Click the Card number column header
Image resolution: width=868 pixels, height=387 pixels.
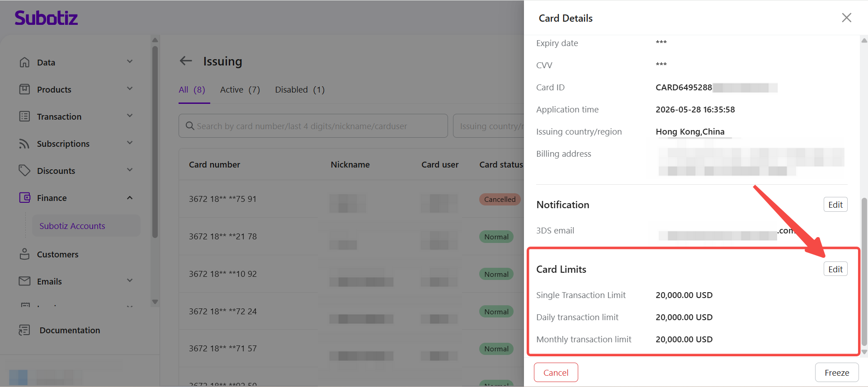[214, 165]
